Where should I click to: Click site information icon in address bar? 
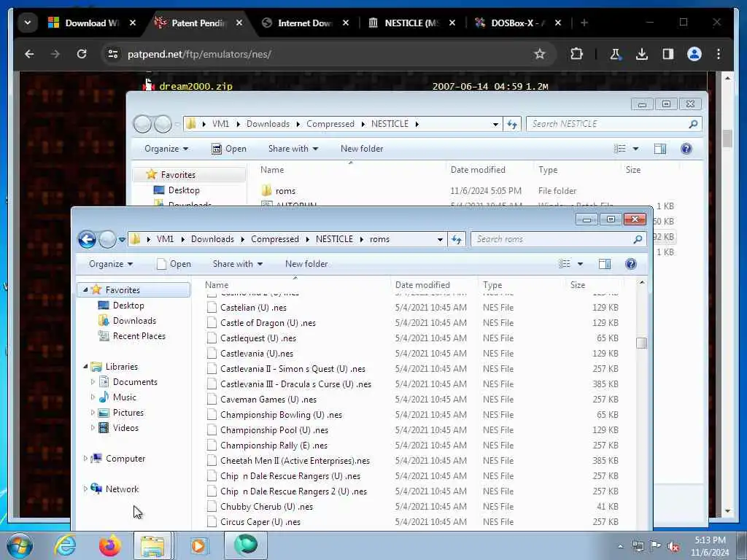tap(113, 54)
